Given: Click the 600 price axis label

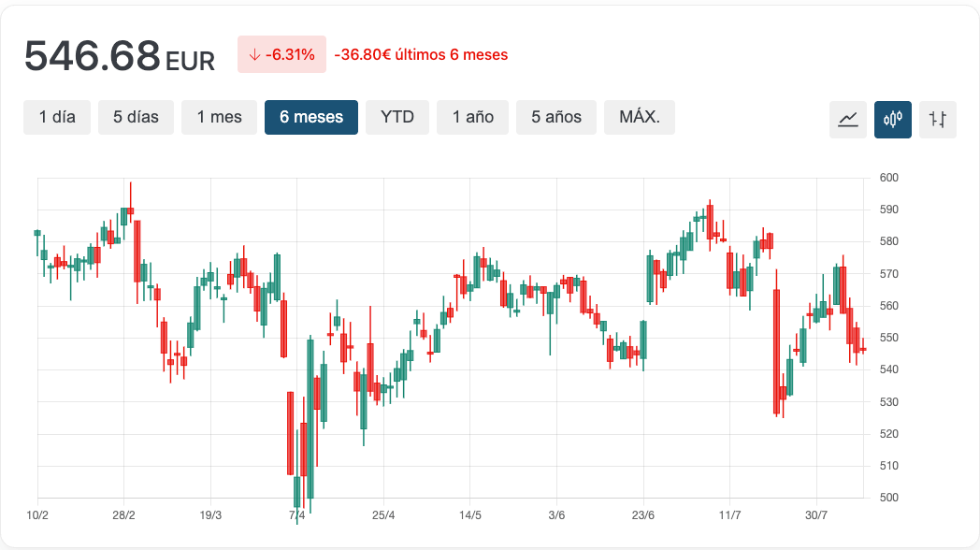Looking at the screenshot, I should pos(888,178).
